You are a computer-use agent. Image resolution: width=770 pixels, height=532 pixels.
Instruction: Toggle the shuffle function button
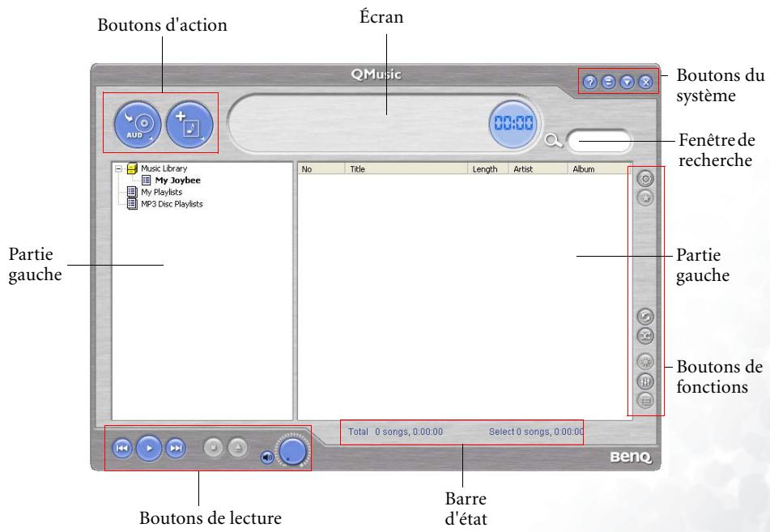point(645,336)
